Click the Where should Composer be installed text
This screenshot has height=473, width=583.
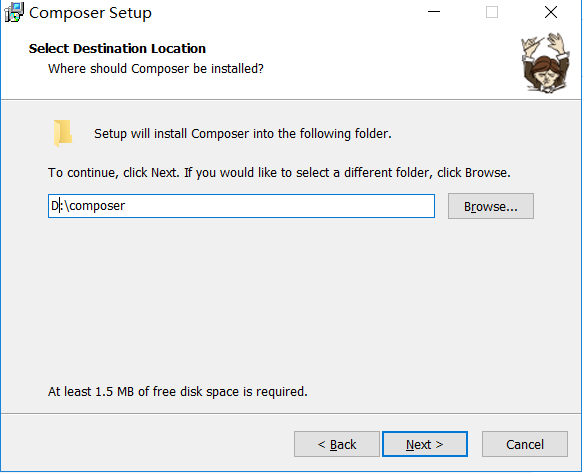(x=156, y=69)
